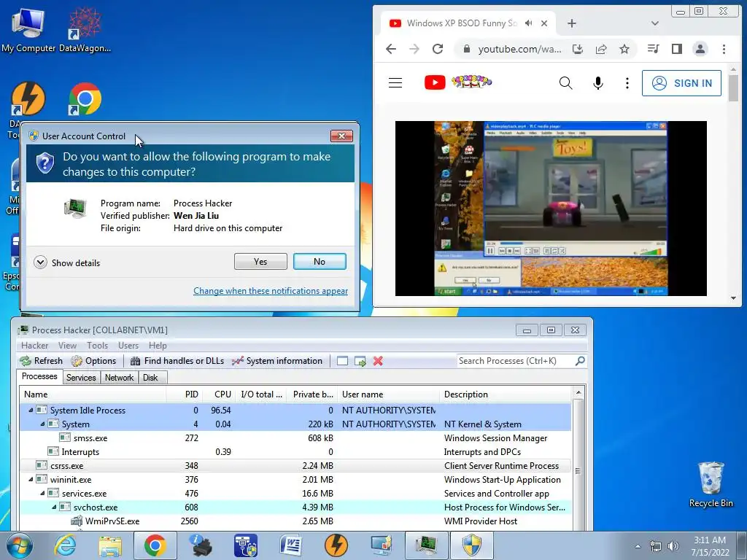Click the YouTube SIGN IN button

[682, 83]
